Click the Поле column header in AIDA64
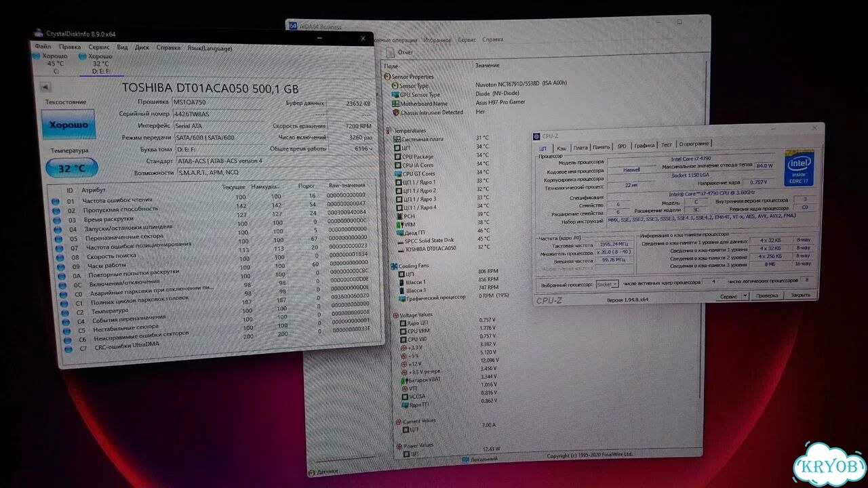The height and width of the screenshot is (488, 868). (391, 66)
